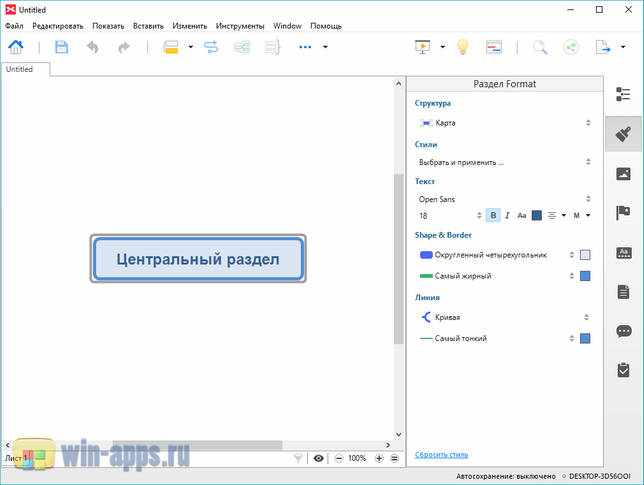The image size is (644, 485).
Task: Open the Кривая line shape dropdown
Action: pos(504,317)
